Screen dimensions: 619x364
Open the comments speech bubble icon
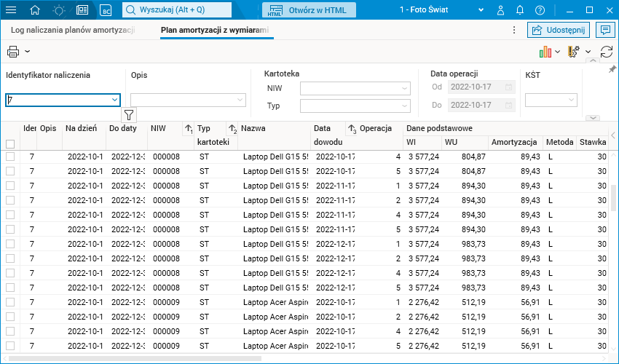point(604,30)
